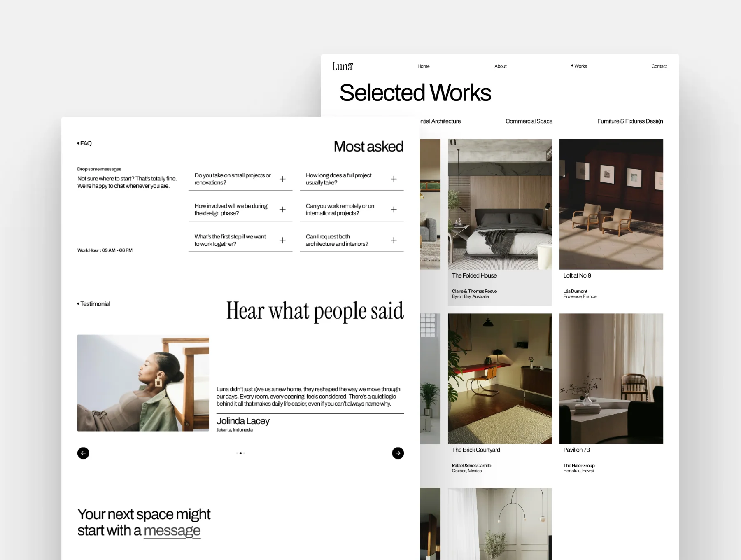Click the Luna logo in the header

pos(343,66)
